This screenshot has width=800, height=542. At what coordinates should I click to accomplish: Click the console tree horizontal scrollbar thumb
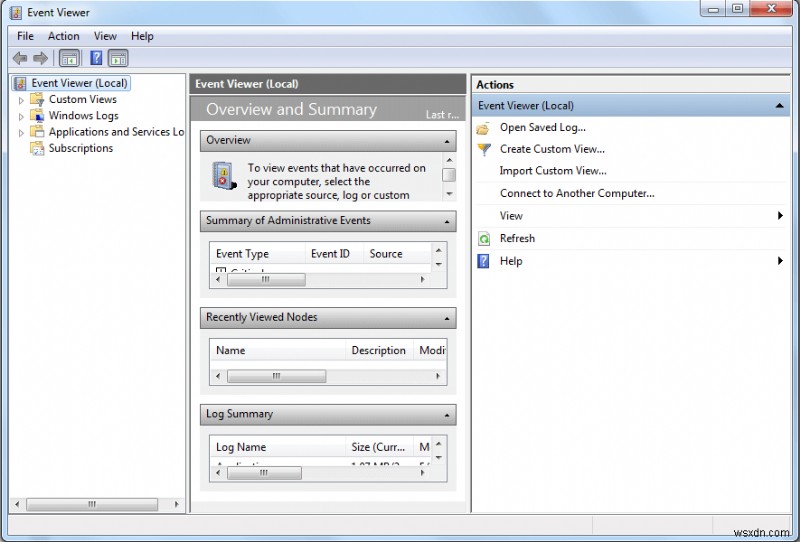92,504
